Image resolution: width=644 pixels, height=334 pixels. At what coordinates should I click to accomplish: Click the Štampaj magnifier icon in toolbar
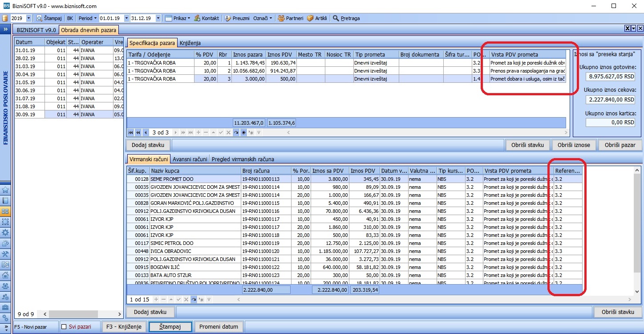39,18
